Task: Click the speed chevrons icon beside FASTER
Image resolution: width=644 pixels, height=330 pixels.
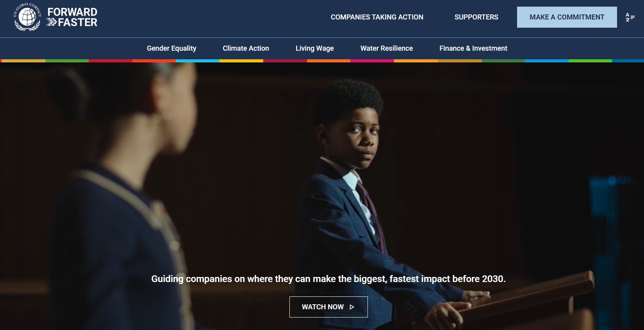Action: point(51,23)
